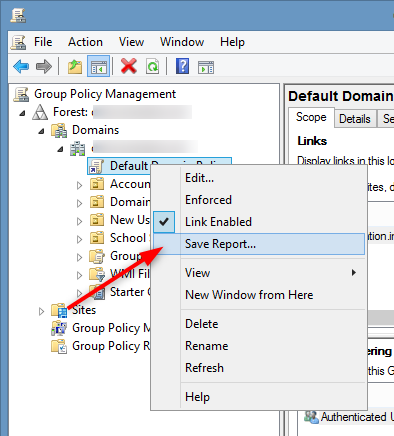Click the Domains folder icon
Image resolution: width=394 pixels, height=436 pixels.
coord(59,130)
